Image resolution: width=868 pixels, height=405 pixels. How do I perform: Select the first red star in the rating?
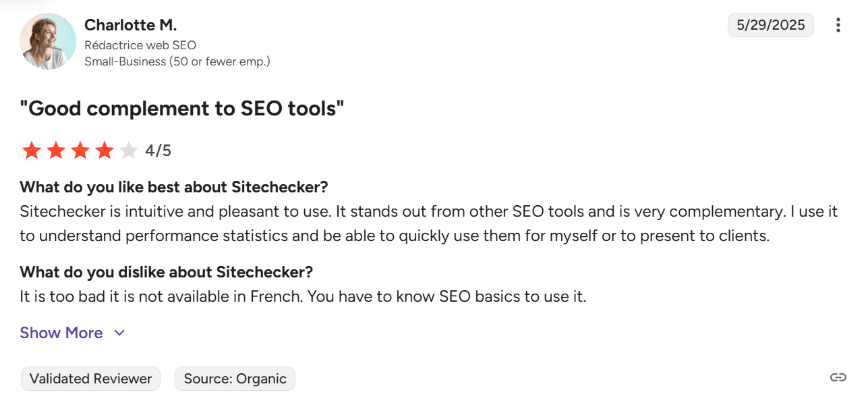(x=31, y=150)
